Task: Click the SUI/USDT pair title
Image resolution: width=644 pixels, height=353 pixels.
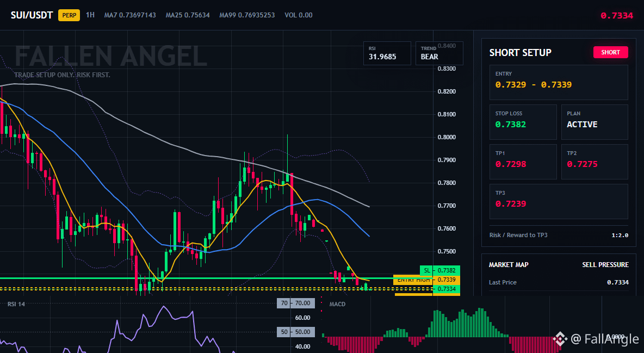Action: pos(32,15)
